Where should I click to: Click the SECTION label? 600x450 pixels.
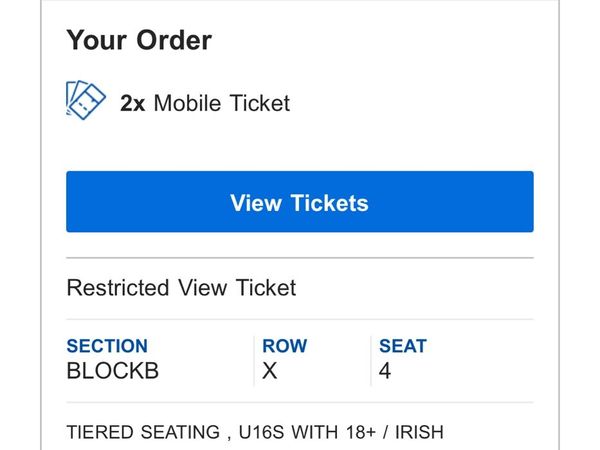pos(107,346)
